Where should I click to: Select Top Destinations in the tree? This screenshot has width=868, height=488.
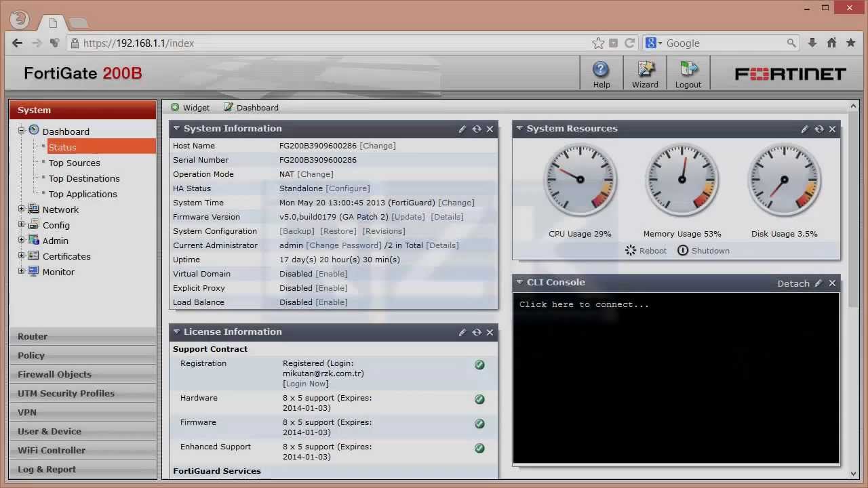pos(84,178)
